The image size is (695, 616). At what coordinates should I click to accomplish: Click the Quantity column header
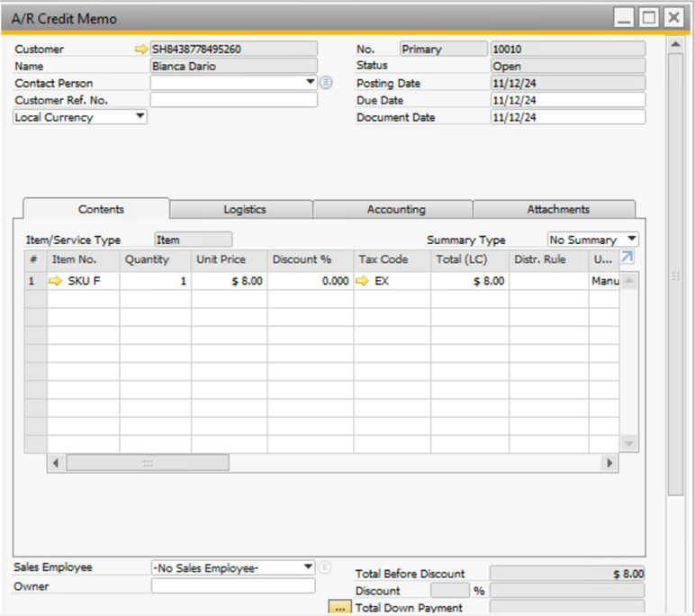pyautogui.click(x=155, y=259)
